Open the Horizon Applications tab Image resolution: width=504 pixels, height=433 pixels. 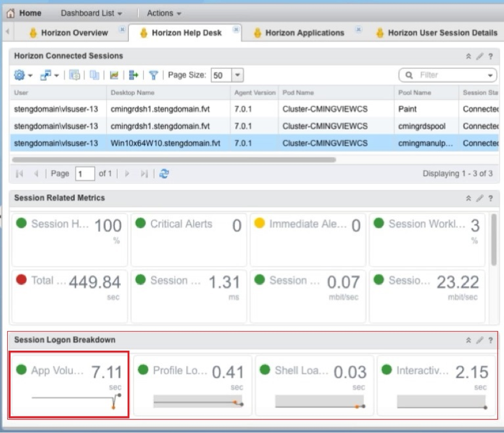point(299,33)
